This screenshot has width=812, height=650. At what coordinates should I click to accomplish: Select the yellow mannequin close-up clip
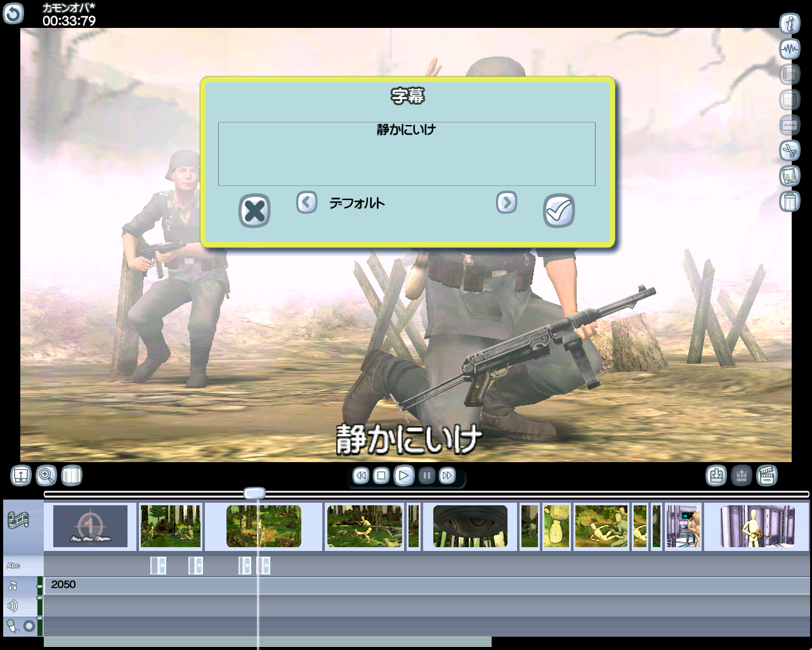pos(556,526)
